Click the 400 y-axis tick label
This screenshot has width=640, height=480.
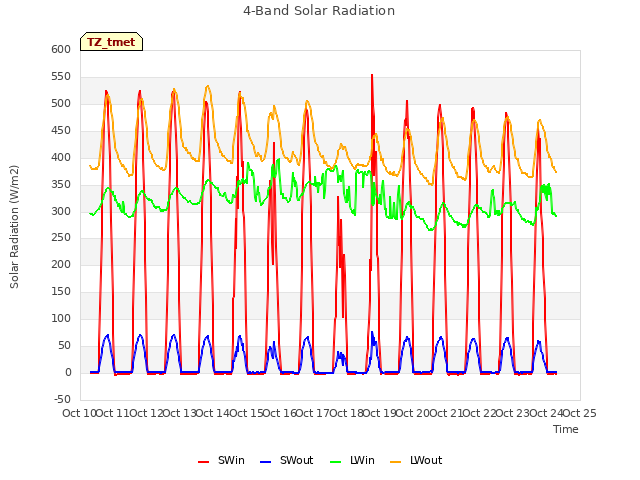tap(61, 157)
